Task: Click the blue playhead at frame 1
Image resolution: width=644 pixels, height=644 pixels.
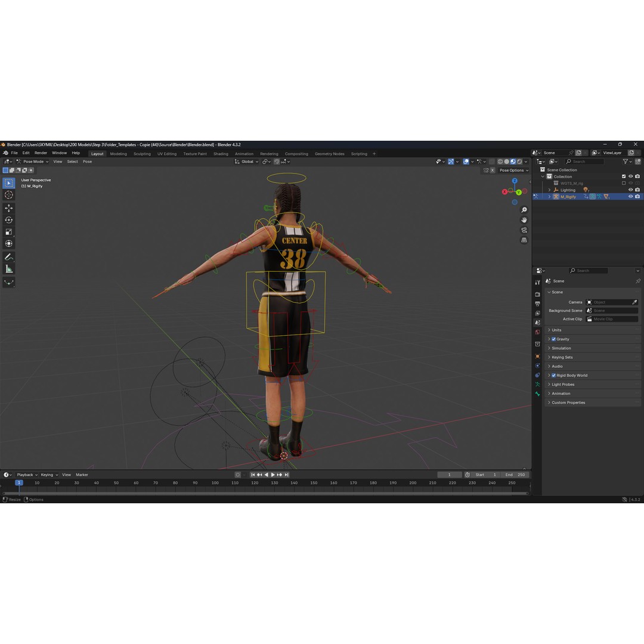Action: pyautogui.click(x=19, y=482)
